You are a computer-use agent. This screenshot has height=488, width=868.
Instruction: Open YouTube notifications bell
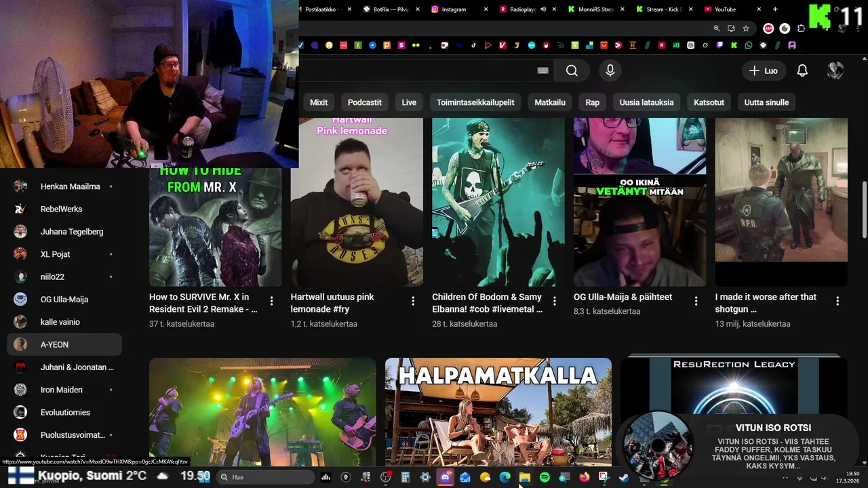click(x=802, y=70)
